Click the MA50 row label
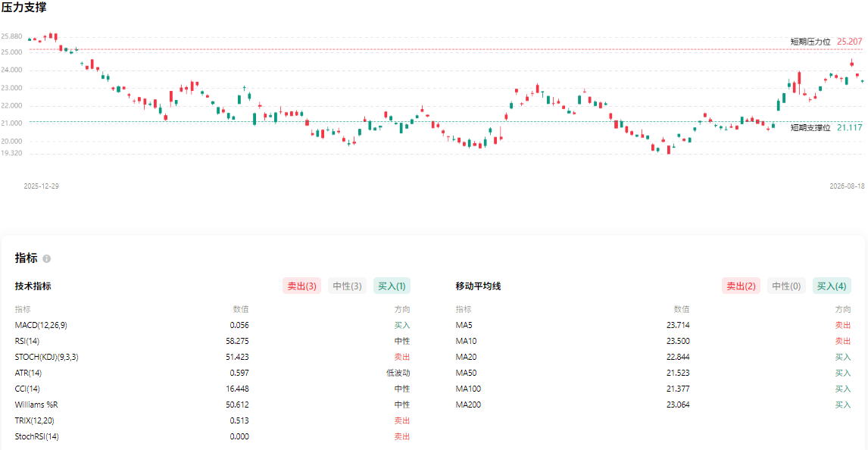This screenshot has height=450, width=868. [466, 373]
